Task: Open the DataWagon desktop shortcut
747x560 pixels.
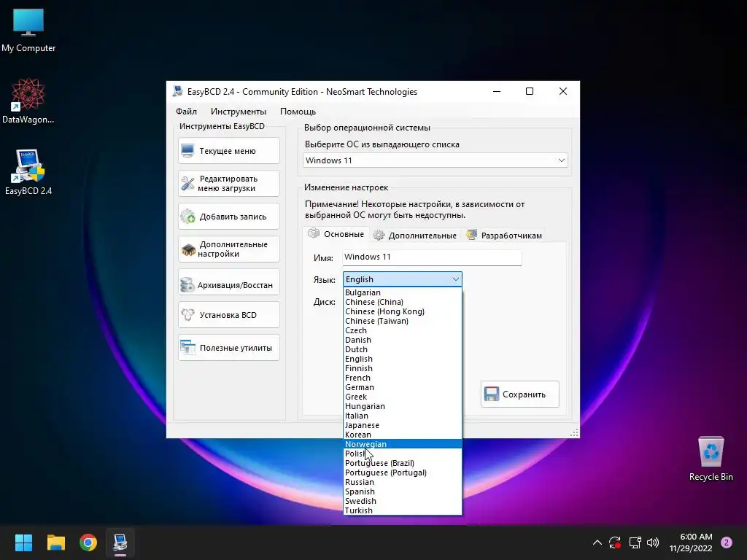Action: [x=28, y=101]
